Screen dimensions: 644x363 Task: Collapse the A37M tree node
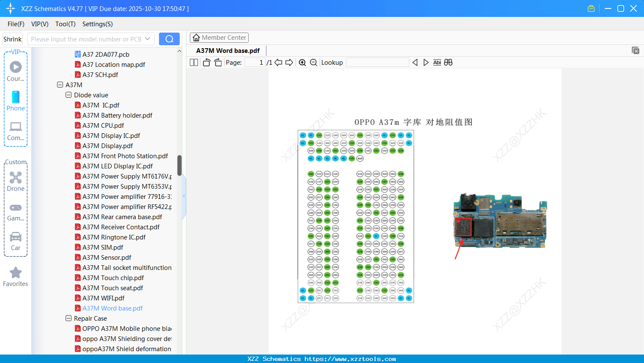tap(60, 85)
